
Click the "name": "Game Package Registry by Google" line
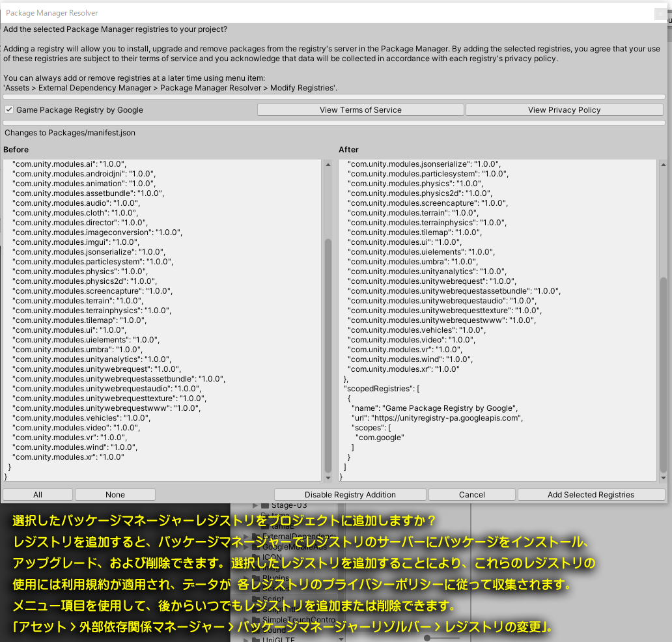[x=434, y=408]
